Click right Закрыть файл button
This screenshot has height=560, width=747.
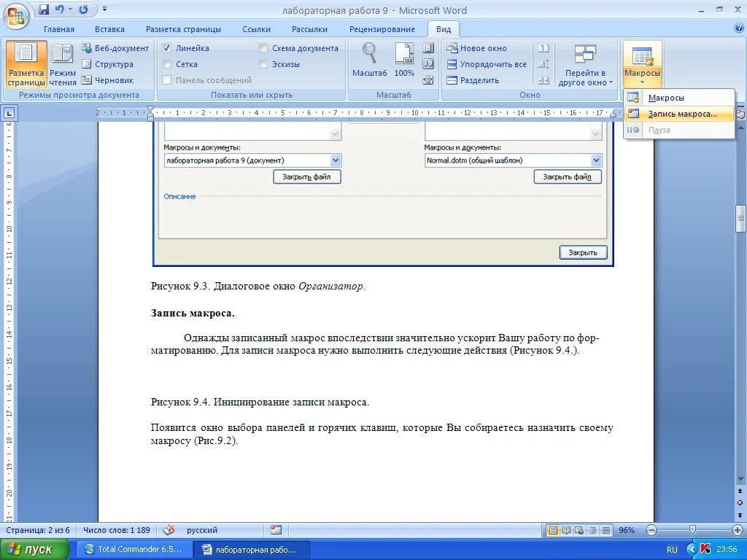(x=568, y=176)
